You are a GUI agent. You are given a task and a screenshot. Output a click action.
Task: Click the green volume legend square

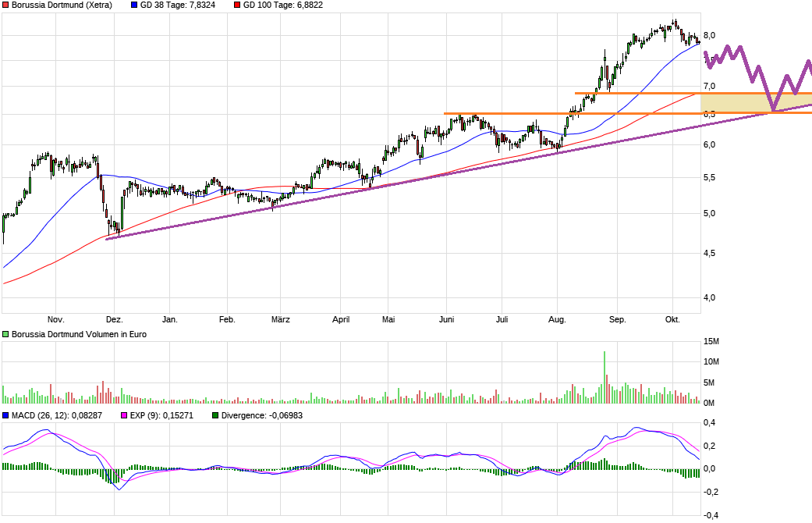[6, 334]
